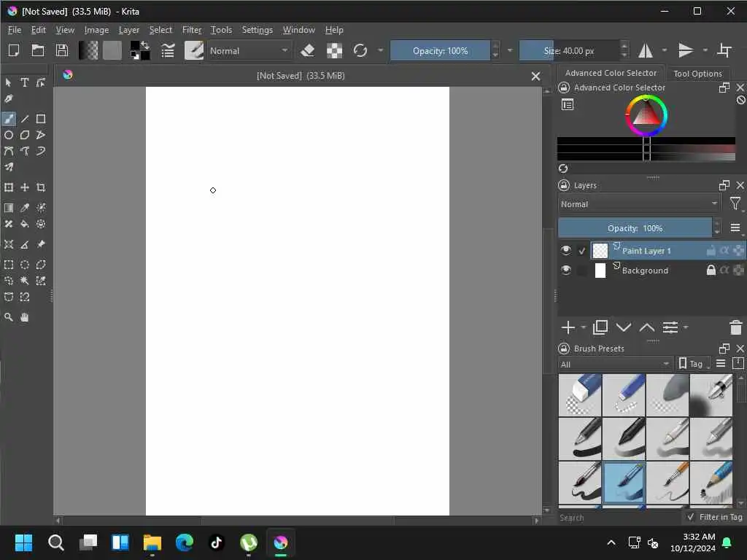Select the Zoom tool
Screen dimensions: 747x560
[9, 317]
